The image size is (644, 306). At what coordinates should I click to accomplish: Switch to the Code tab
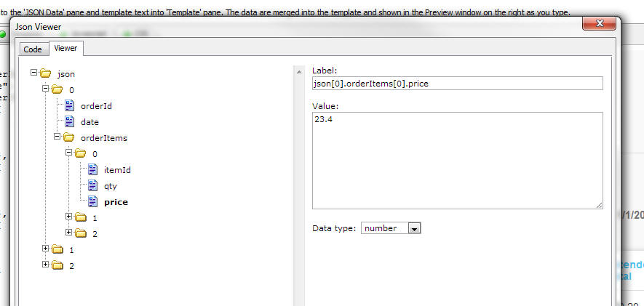[x=33, y=49]
